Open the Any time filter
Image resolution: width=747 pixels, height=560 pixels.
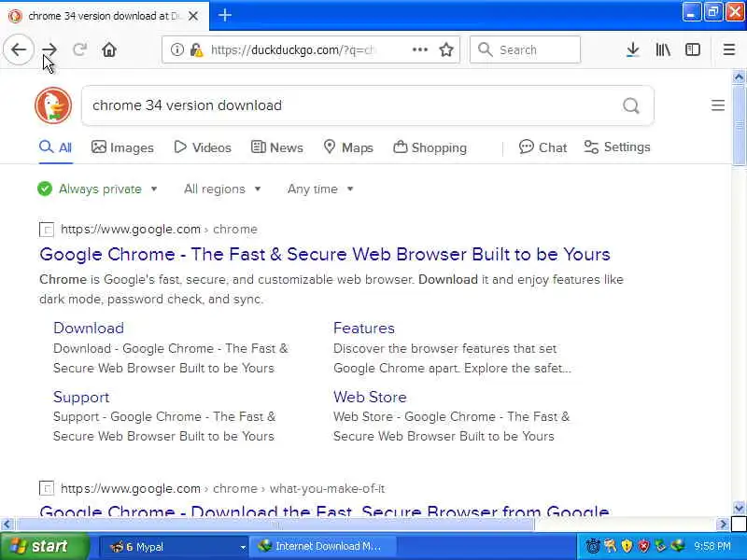[320, 189]
